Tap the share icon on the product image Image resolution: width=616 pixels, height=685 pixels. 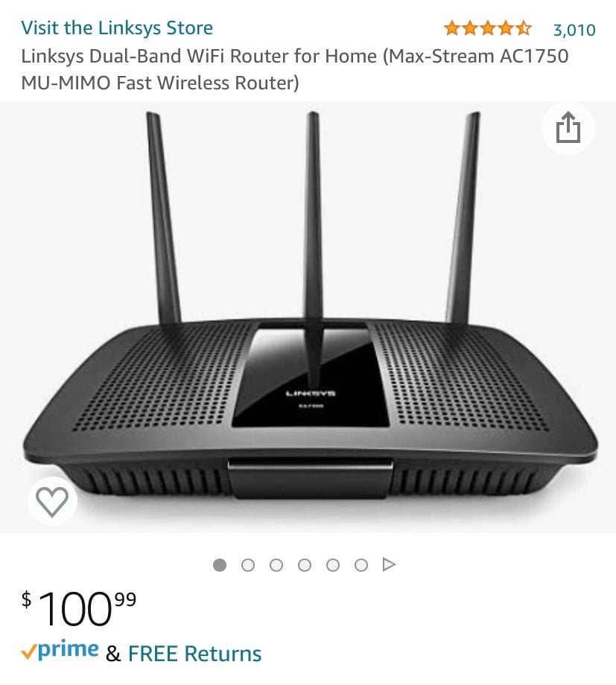tap(568, 127)
